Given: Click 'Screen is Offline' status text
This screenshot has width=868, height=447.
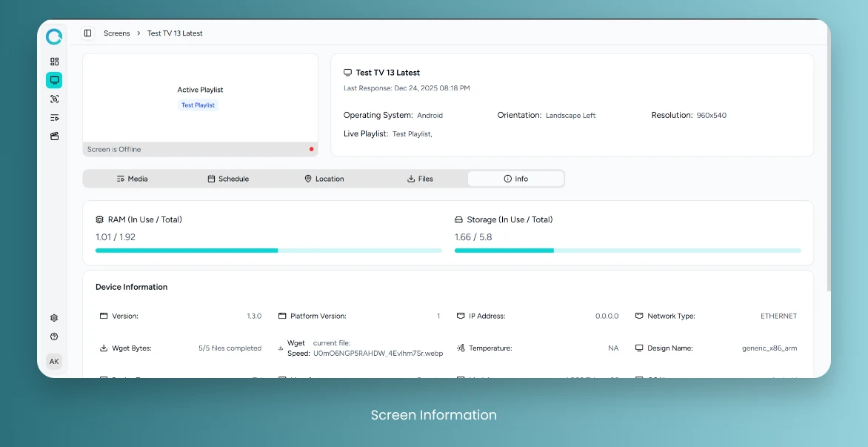Looking at the screenshot, I should pyautogui.click(x=114, y=150).
